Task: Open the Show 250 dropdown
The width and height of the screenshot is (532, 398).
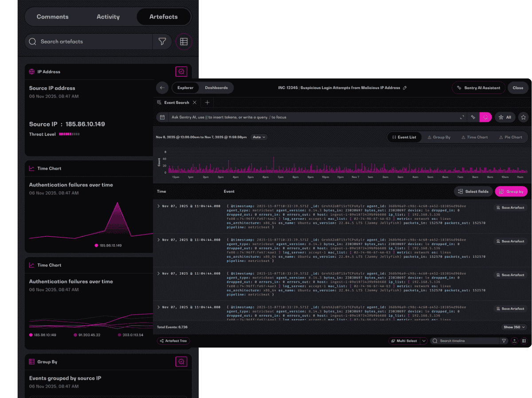Action: click(514, 327)
